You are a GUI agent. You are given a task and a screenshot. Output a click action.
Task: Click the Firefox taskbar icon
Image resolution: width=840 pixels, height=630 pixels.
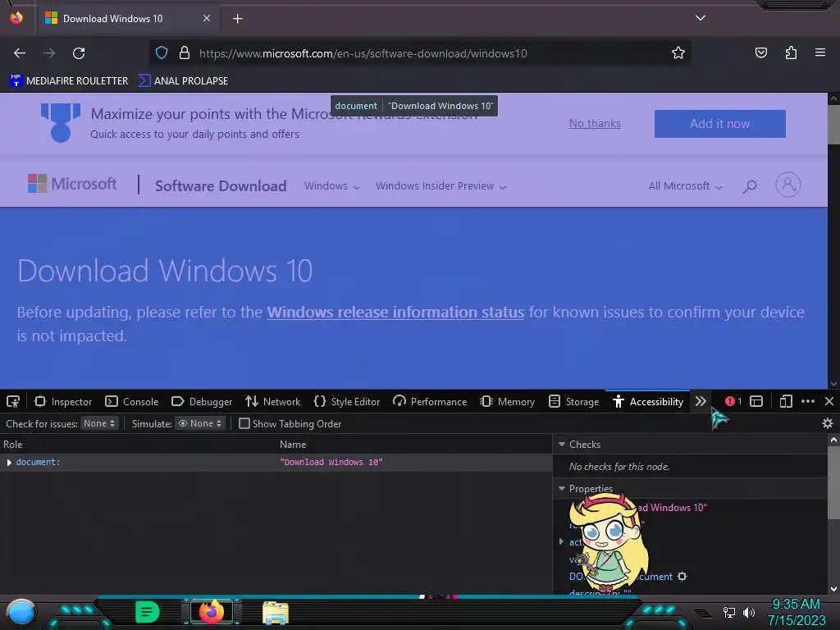pyautogui.click(x=212, y=612)
